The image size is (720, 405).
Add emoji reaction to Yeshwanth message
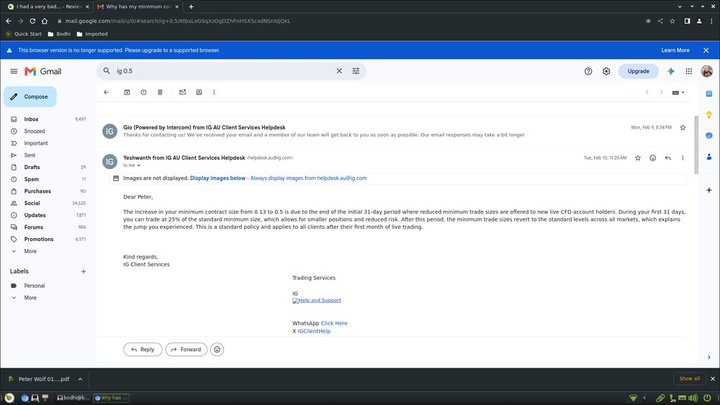[652, 158]
